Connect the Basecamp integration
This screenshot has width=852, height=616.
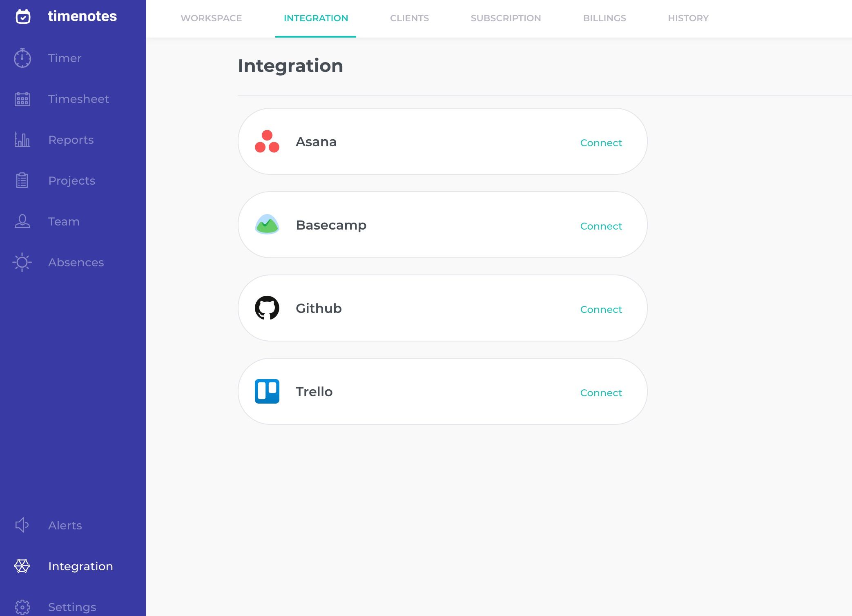(601, 226)
